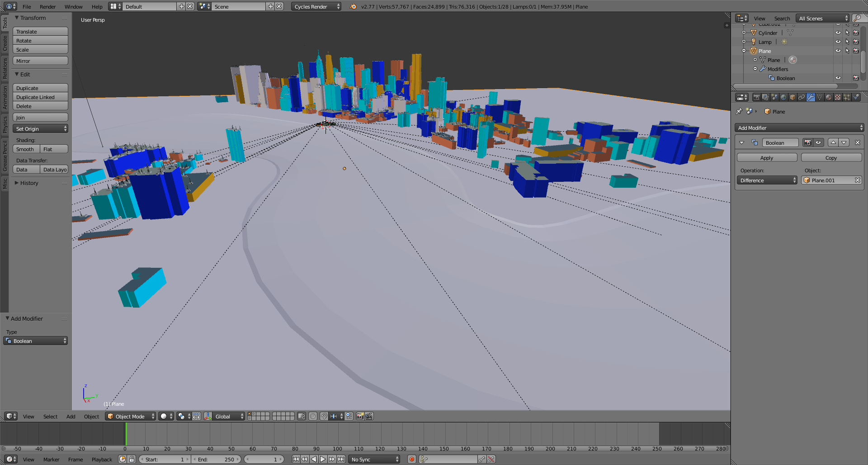The height and width of the screenshot is (465, 868).
Task: Open the All Scenes outliner filter dropdown
Action: coord(822,18)
